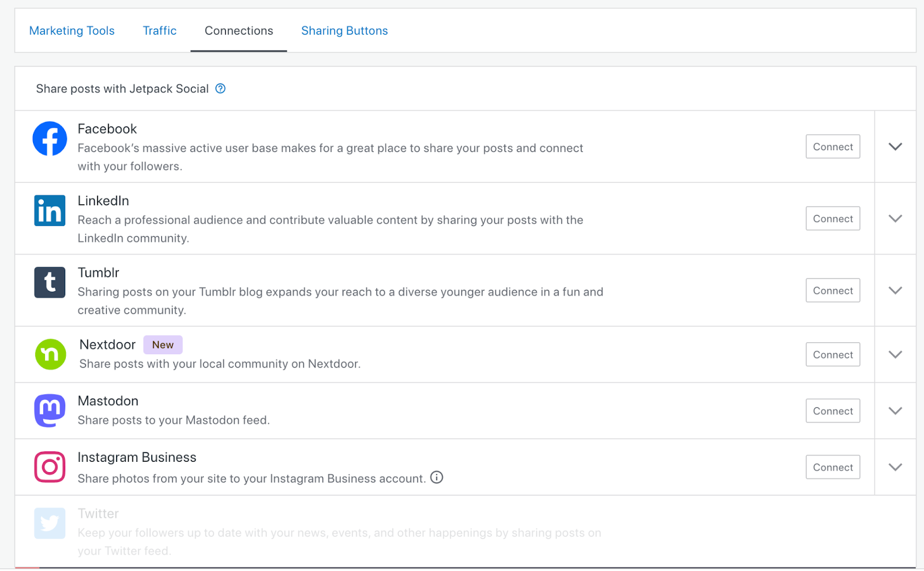Select the Mastodon icon

50,410
